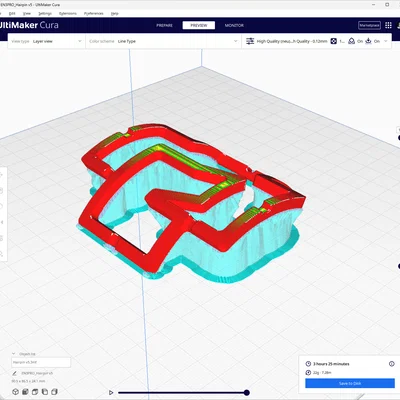Select the top view camera icon

point(35,392)
